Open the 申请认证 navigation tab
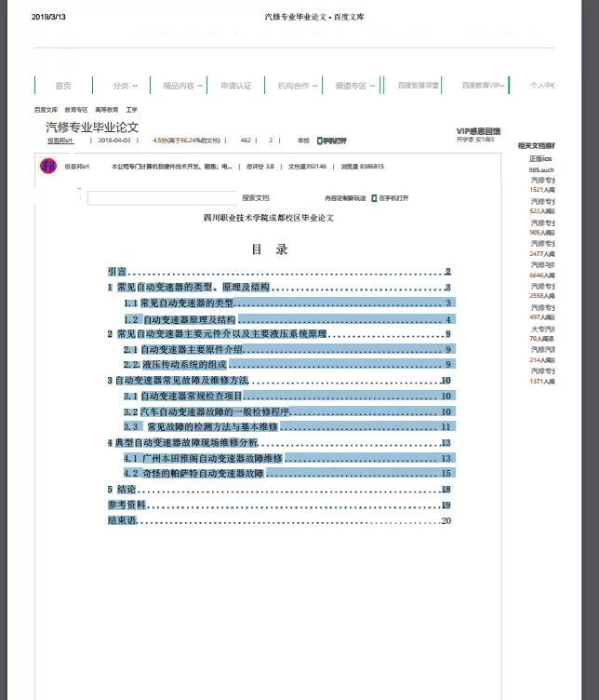The height and width of the screenshot is (700, 599). 236,86
